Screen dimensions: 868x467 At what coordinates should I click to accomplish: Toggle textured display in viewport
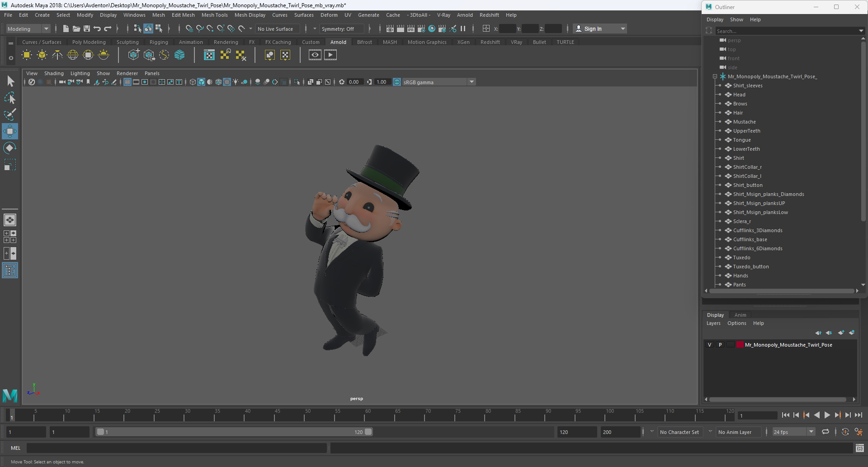(x=227, y=82)
